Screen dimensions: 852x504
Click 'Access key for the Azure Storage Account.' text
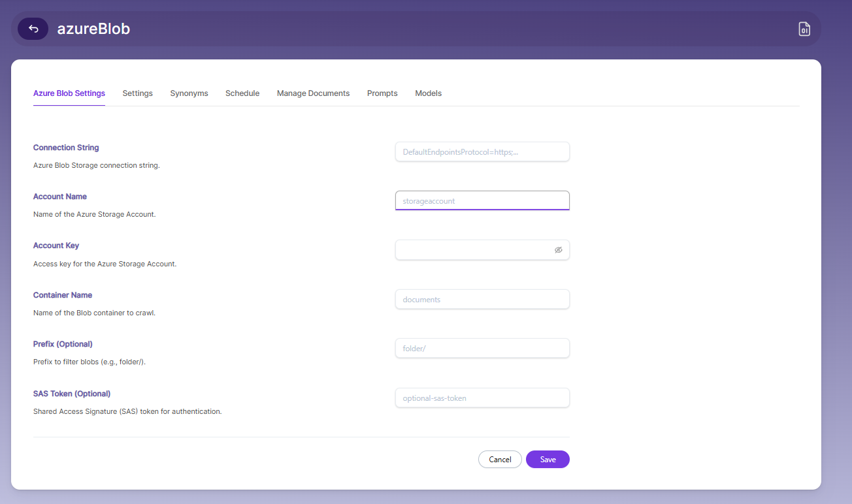[x=105, y=264]
